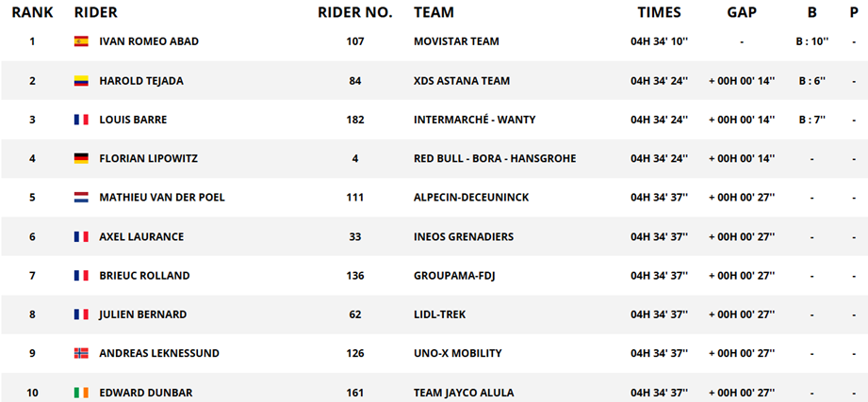
Task: Click the TIMES column header
Action: pyautogui.click(x=659, y=12)
